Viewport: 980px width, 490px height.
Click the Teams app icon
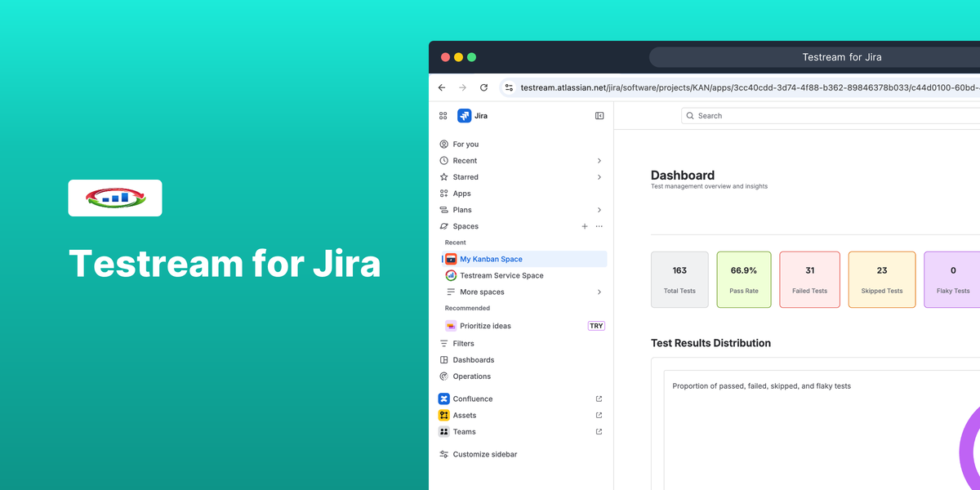tap(444, 432)
